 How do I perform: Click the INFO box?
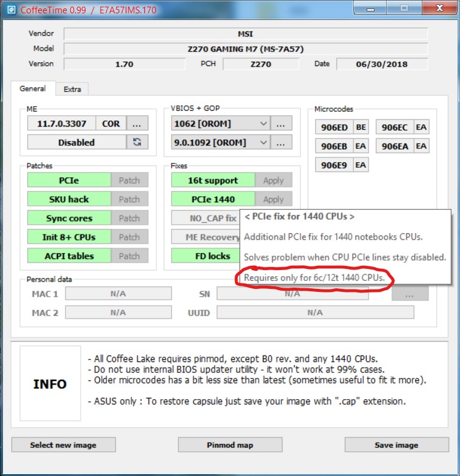(50, 383)
